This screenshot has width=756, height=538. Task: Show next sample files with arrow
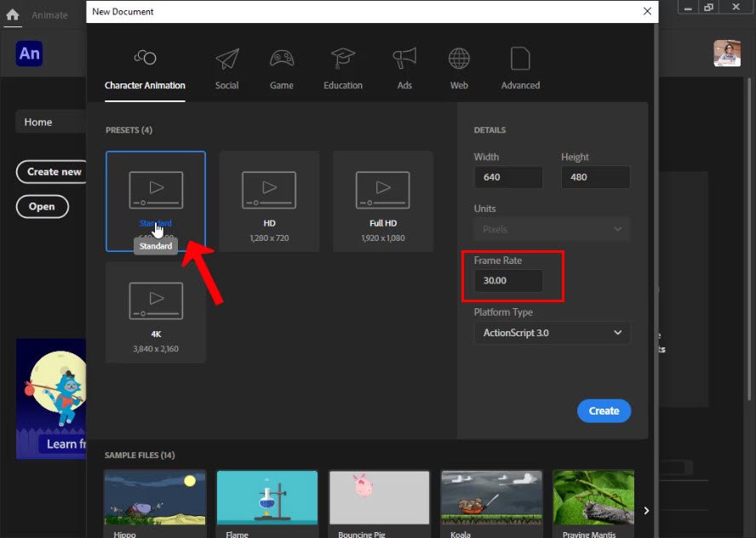646,511
